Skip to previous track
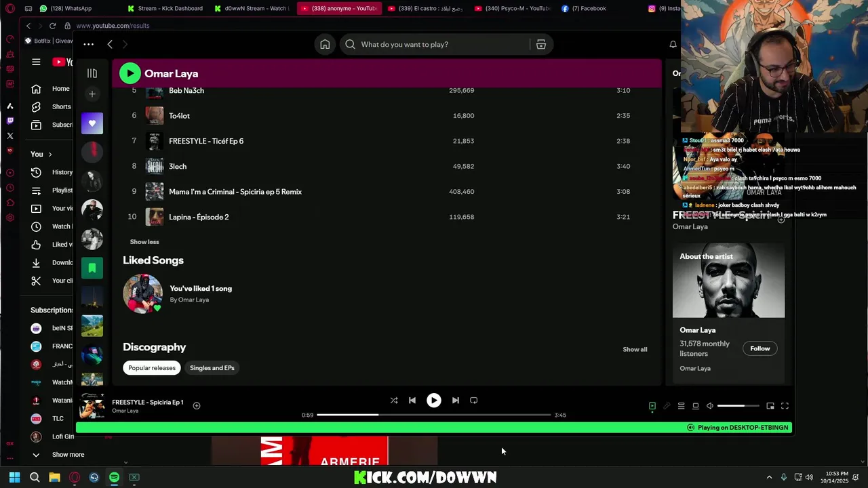 point(412,401)
